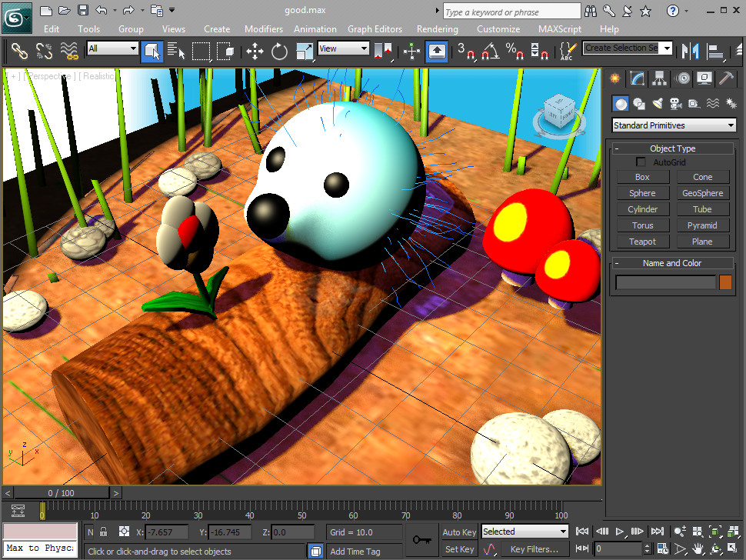Click the search keyword field
Viewport: 746px width, 560px height.
pos(512,12)
